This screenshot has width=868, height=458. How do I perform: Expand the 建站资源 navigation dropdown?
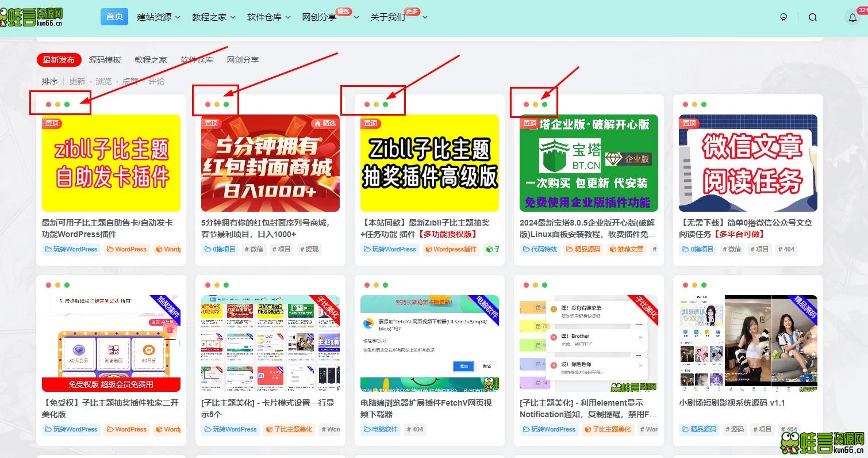[159, 17]
